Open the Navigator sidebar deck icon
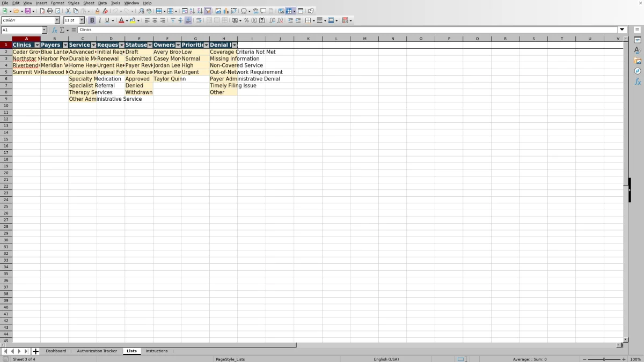This screenshot has height=362, width=644. (x=638, y=71)
